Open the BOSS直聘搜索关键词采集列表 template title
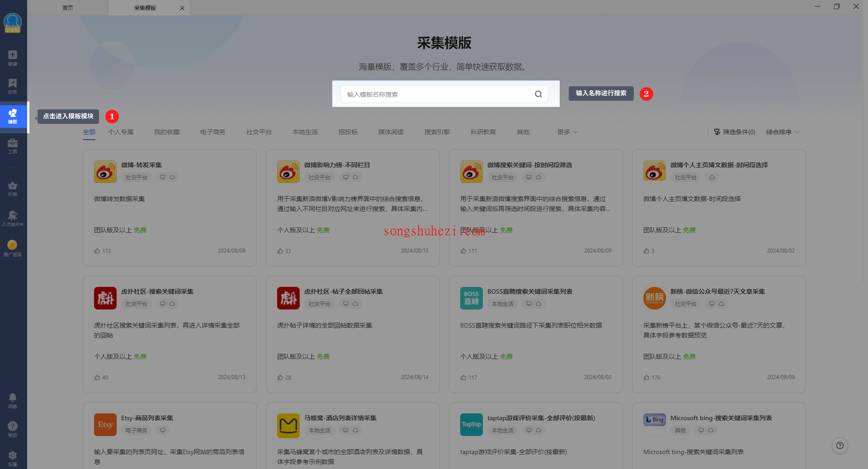The image size is (868, 469). [x=530, y=291]
